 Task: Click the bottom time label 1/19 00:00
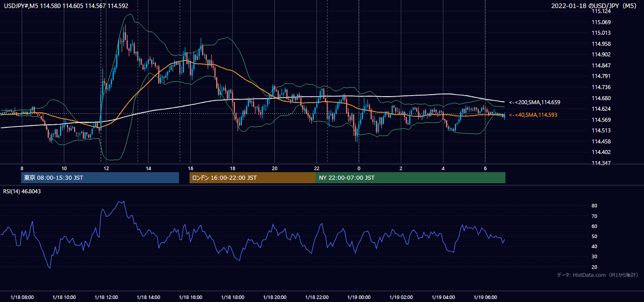359,297
